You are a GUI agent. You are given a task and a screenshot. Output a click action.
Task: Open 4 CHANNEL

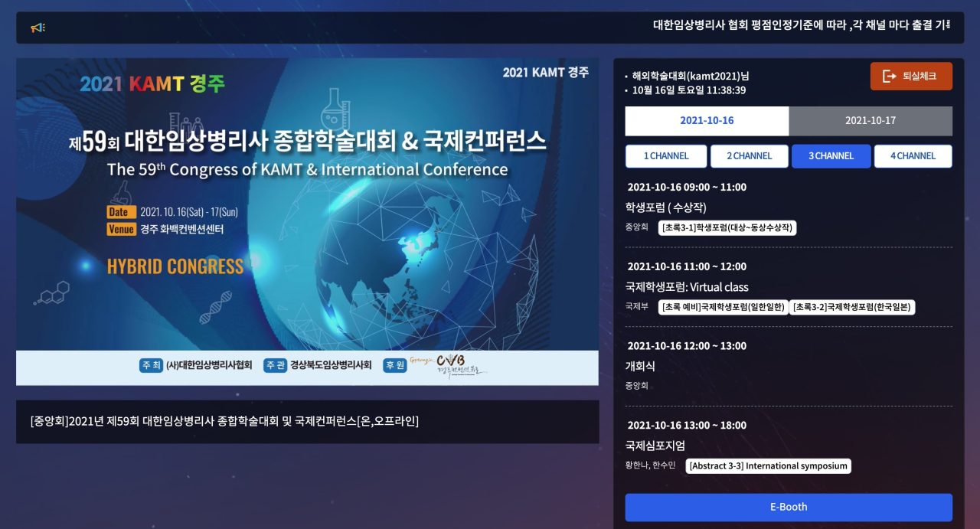[x=913, y=156]
